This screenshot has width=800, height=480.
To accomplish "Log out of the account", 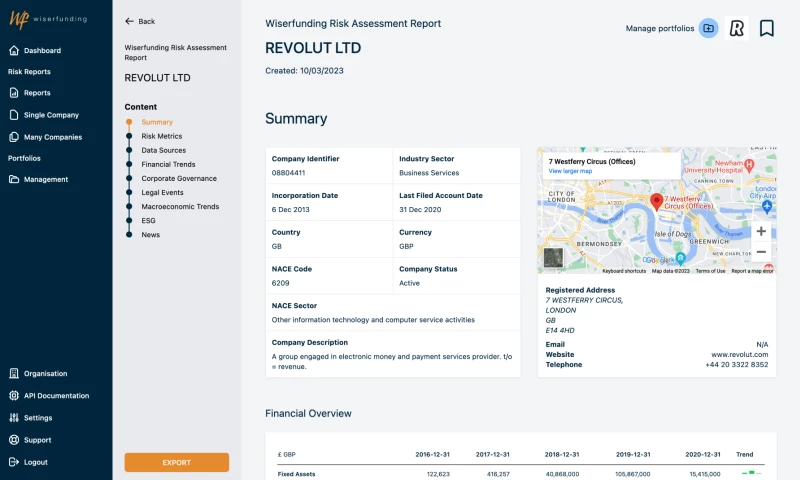I will tap(36, 462).
